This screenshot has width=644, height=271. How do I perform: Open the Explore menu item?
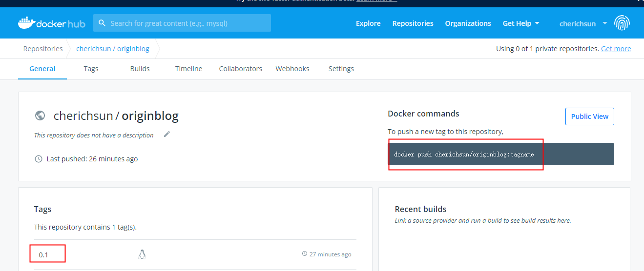368,23
